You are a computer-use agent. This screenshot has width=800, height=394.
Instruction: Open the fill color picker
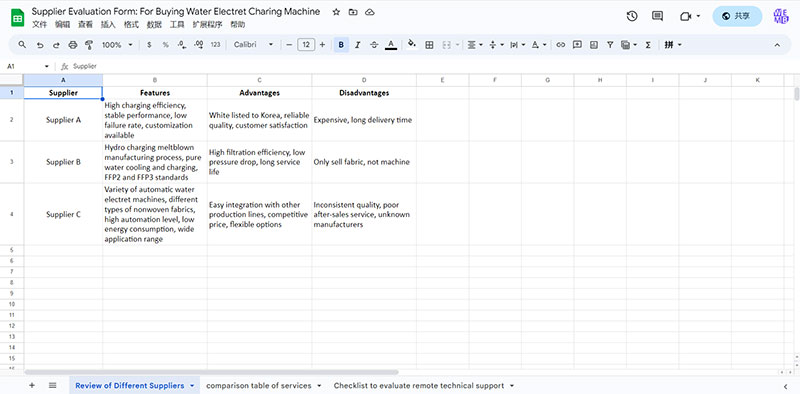tap(412, 45)
